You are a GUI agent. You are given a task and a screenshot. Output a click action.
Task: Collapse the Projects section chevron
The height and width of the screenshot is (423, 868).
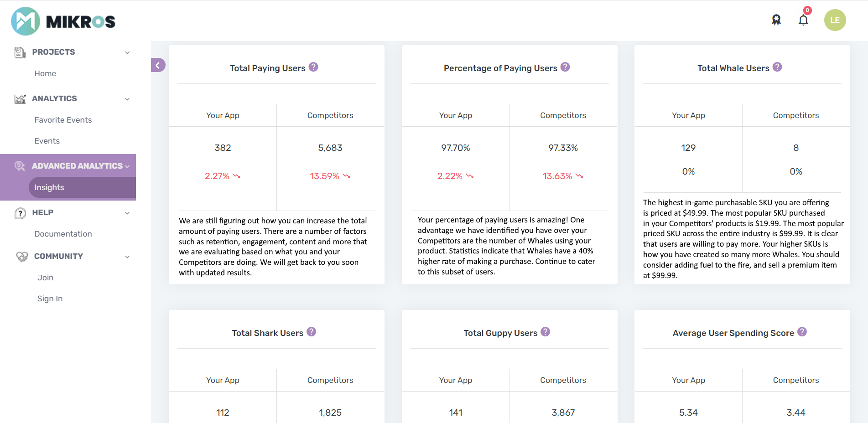[127, 52]
